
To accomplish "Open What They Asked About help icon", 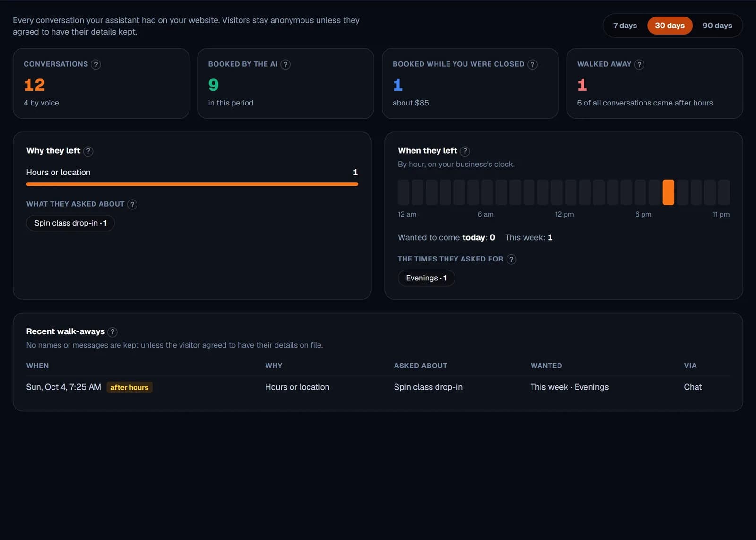I will coord(132,204).
